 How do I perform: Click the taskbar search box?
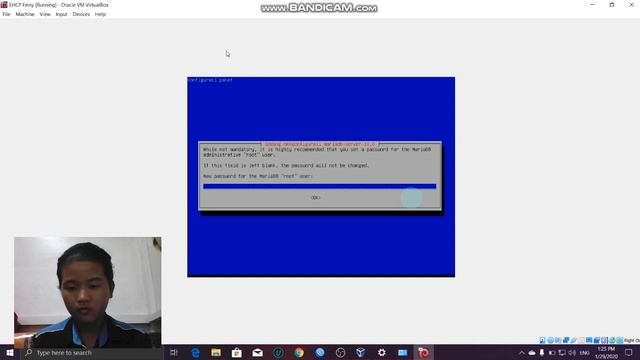click(x=91, y=353)
